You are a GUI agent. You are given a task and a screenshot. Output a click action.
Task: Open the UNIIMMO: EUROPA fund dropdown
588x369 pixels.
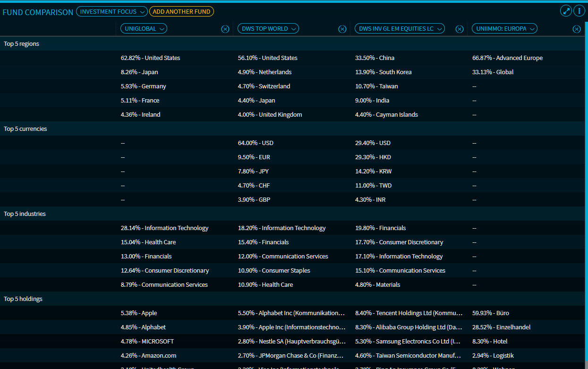[504, 29]
